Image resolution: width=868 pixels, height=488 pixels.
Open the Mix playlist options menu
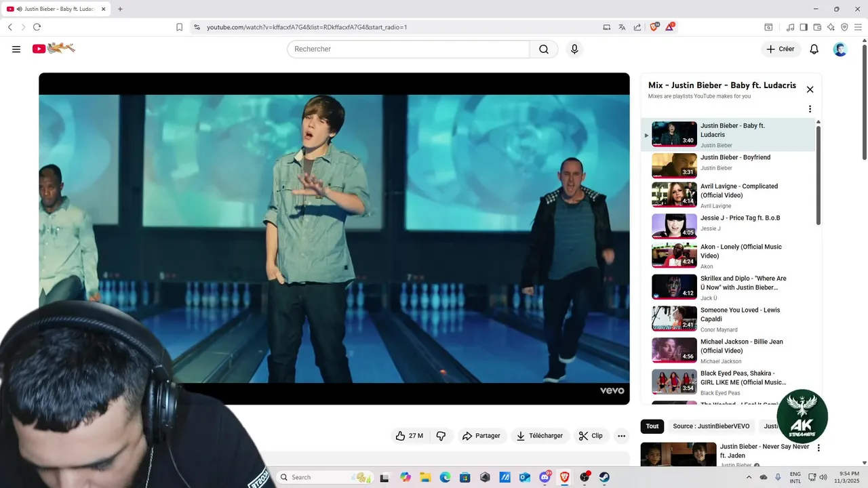[x=810, y=109]
